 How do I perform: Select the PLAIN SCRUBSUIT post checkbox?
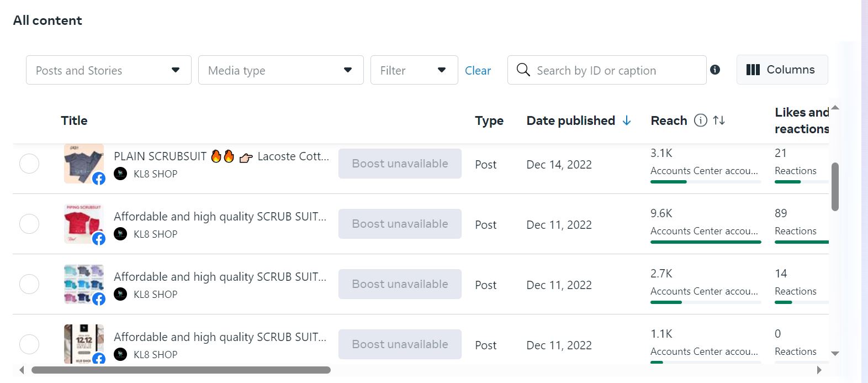coord(29,164)
